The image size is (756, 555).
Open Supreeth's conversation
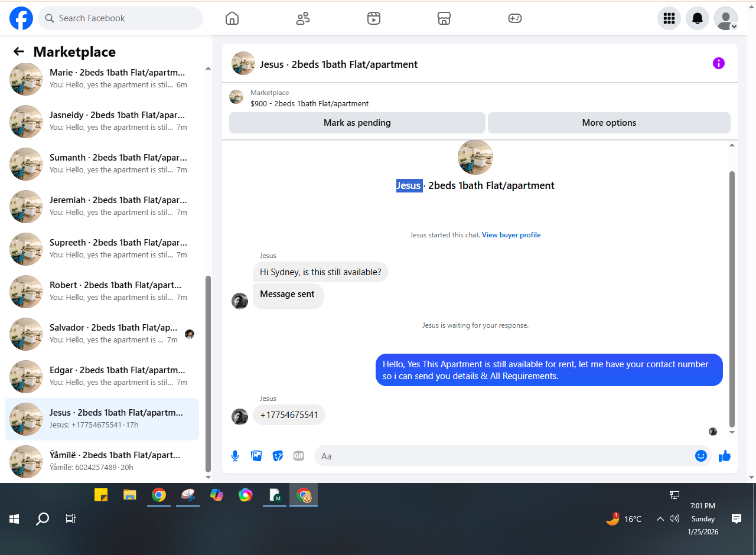[x=102, y=249]
